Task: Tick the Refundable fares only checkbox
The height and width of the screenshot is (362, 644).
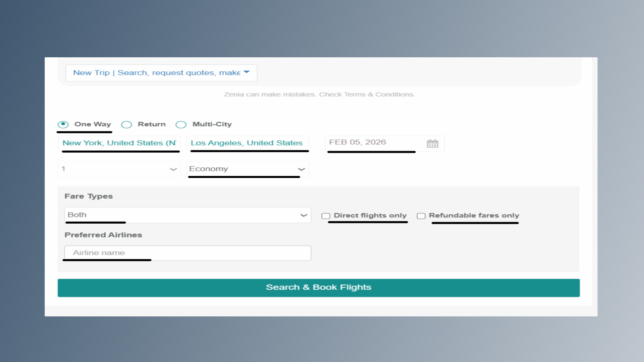Action: tap(421, 216)
